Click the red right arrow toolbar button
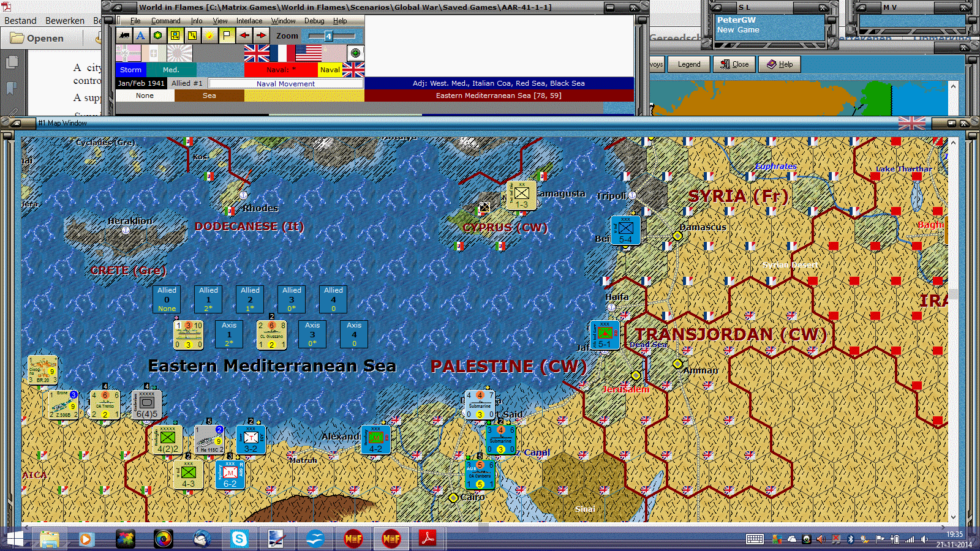This screenshot has height=551, width=980. point(261,36)
